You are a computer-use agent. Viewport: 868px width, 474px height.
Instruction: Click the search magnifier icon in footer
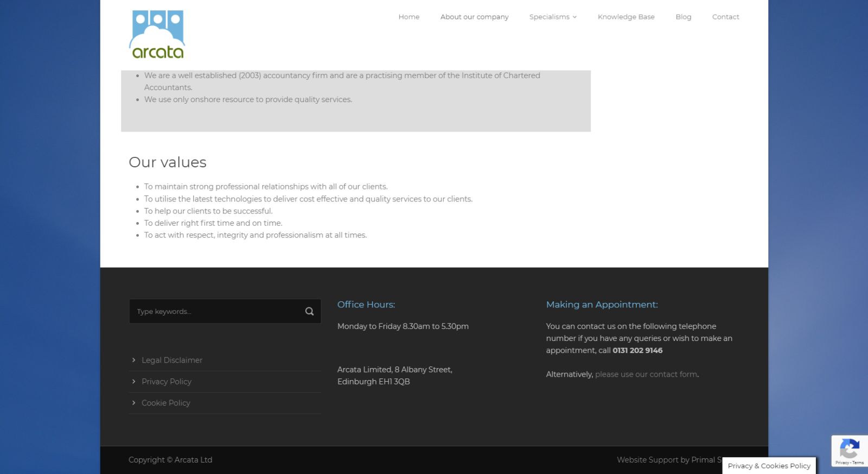pyautogui.click(x=309, y=311)
